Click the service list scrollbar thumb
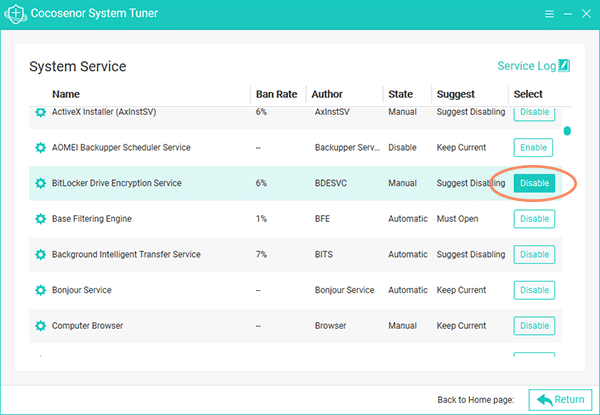The image size is (600, 415). coord(567,131)
